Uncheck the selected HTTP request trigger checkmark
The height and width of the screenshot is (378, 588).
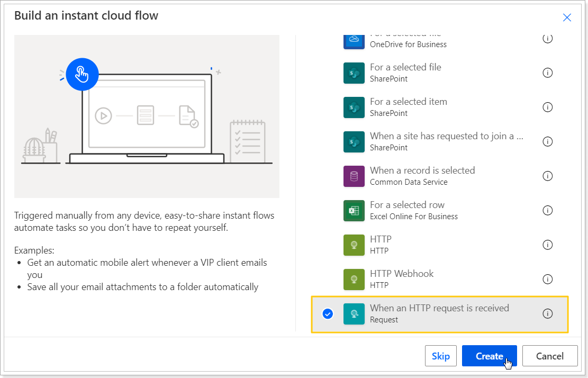[x=328, y=314]
